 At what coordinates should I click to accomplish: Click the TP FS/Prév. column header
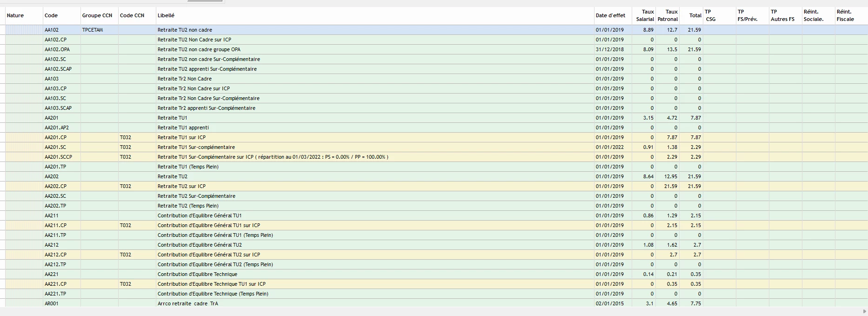(x=752, y=15)
